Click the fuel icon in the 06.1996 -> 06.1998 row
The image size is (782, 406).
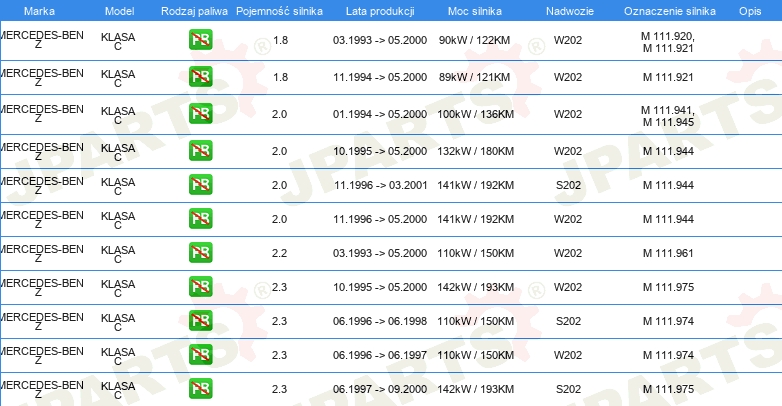click(x=200, y=321)
